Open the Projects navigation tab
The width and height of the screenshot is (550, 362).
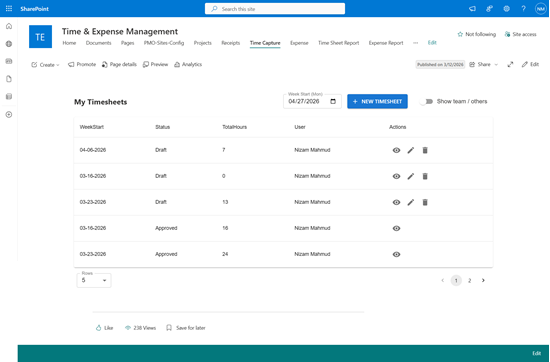click(x=203, y=43)
